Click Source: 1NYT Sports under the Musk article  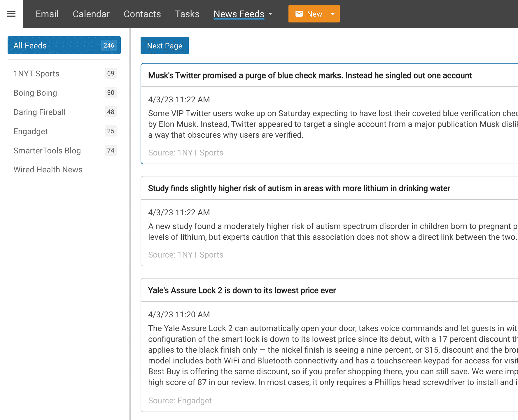(185, 153)
